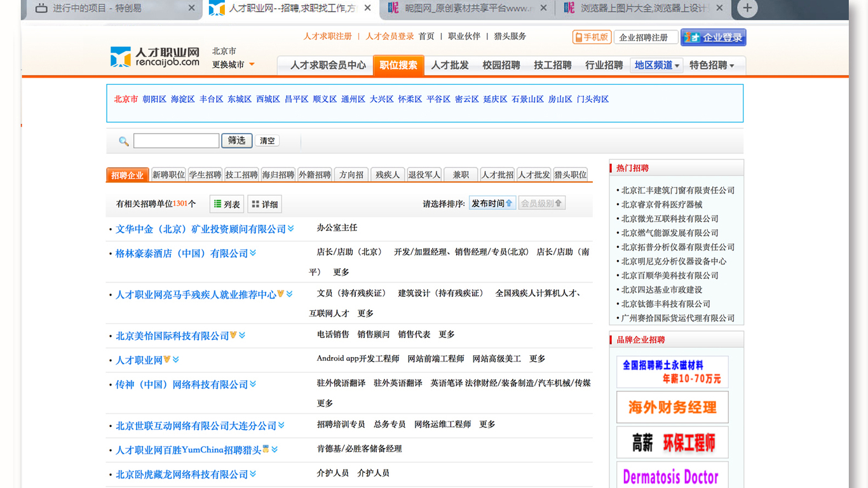Sort by 发布时间 publish time

point(492,203)
